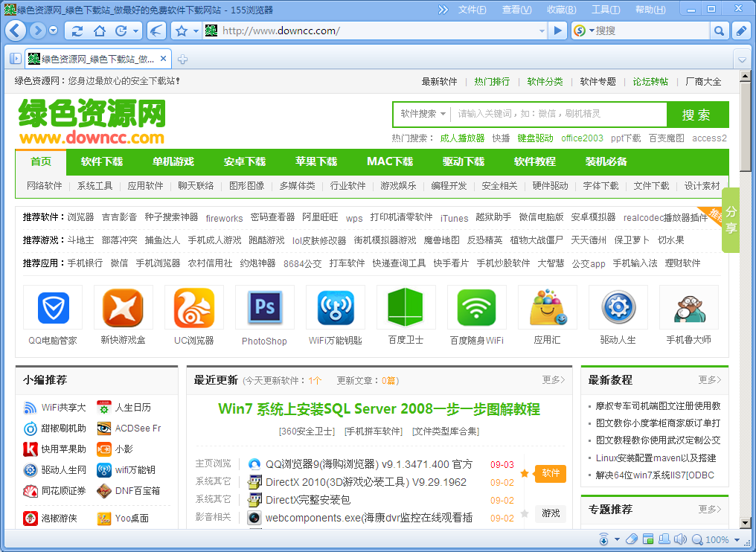Expand the address bar history dropdown
This screenshot has width=756, height=552.
(x=541, y=31)
